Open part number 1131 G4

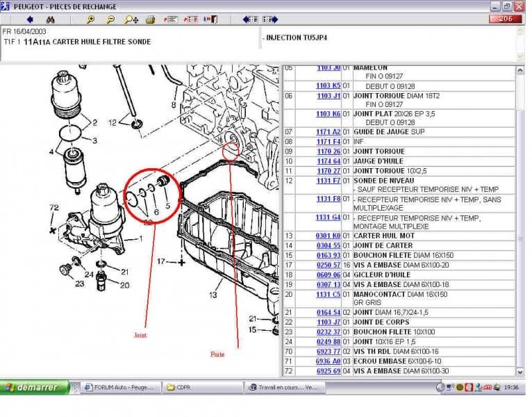pyautogui.click(x=328, y=217)
